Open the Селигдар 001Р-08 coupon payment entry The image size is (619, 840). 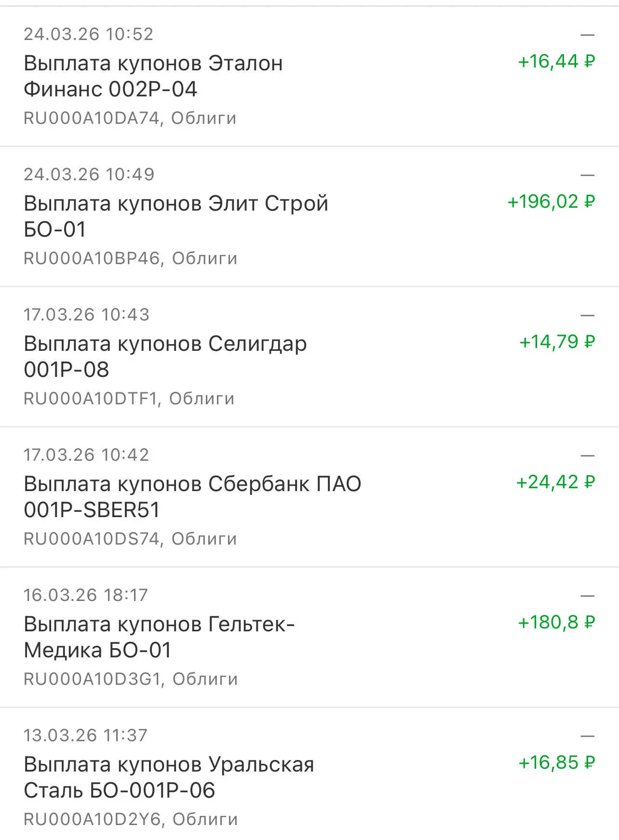point(309,357)
